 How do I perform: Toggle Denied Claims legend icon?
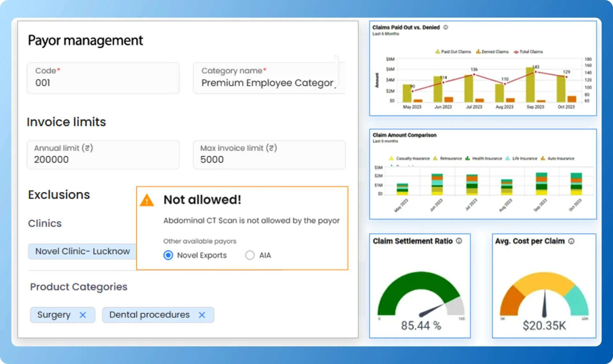pyautogui.click(x=478, y=52)
